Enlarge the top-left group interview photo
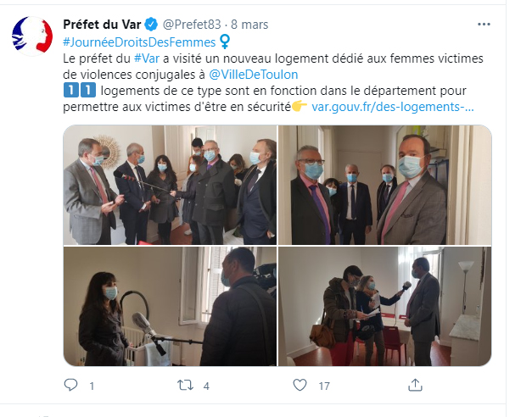This screenshot has height=417, width=532. [170, 185]
